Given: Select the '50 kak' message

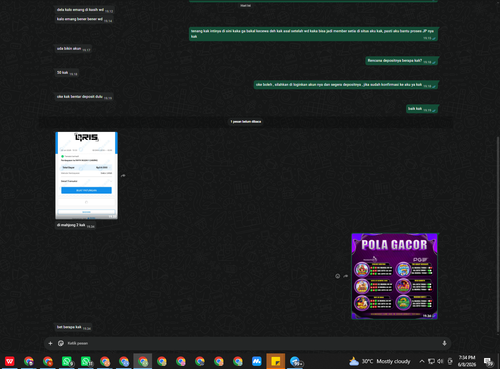Looking at the screenshot, I should coord(66,73).
